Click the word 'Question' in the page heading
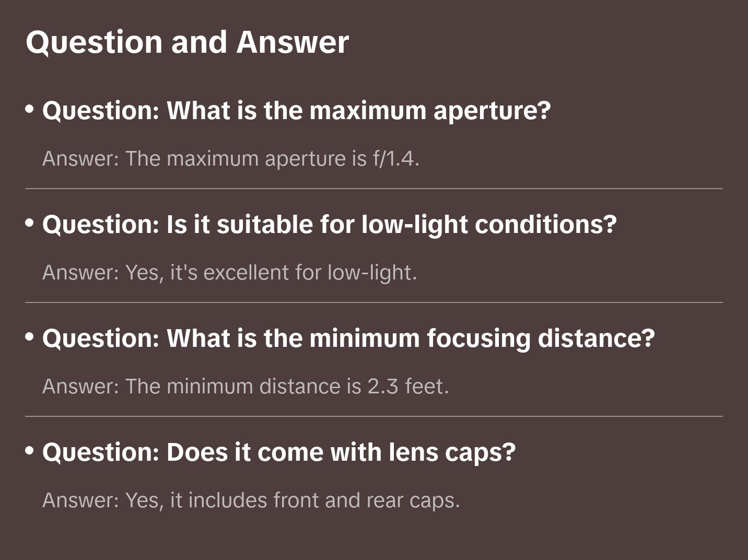This screenshot has width=748, height=560. pyautogui.click(x=94, y=42)
